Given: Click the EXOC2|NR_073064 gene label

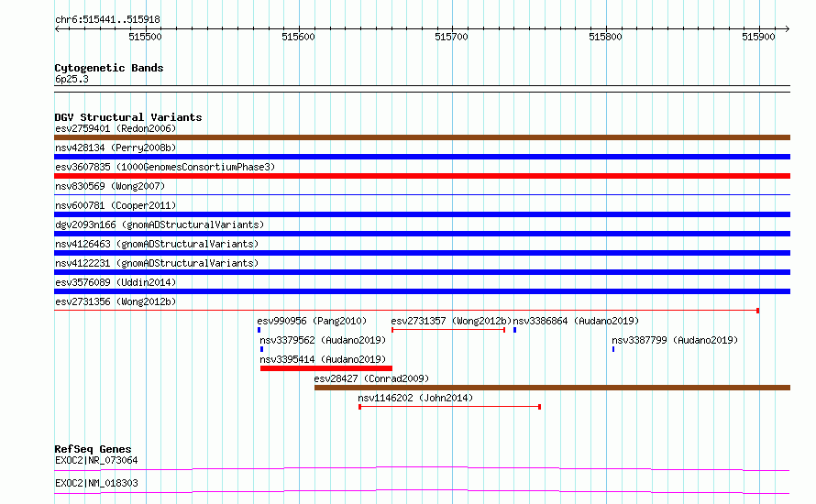Looking at the screenshot, I should (x=96, y=460).
